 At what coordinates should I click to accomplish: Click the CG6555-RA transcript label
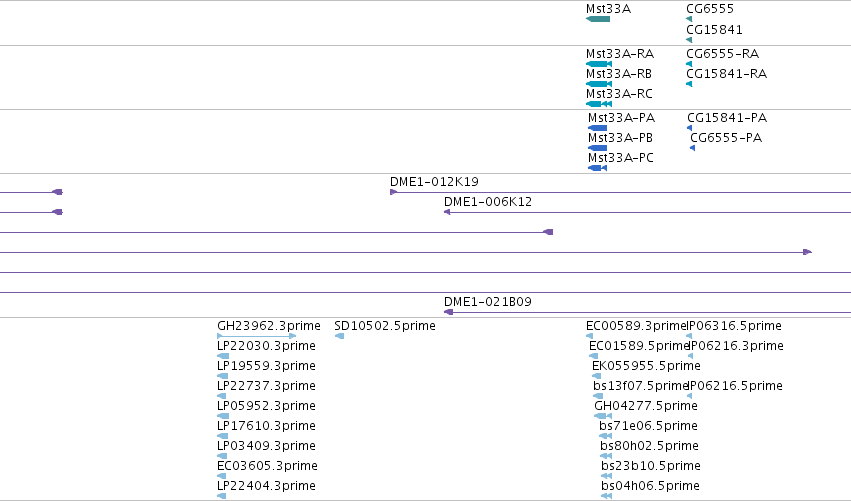[x=722, y=54]
